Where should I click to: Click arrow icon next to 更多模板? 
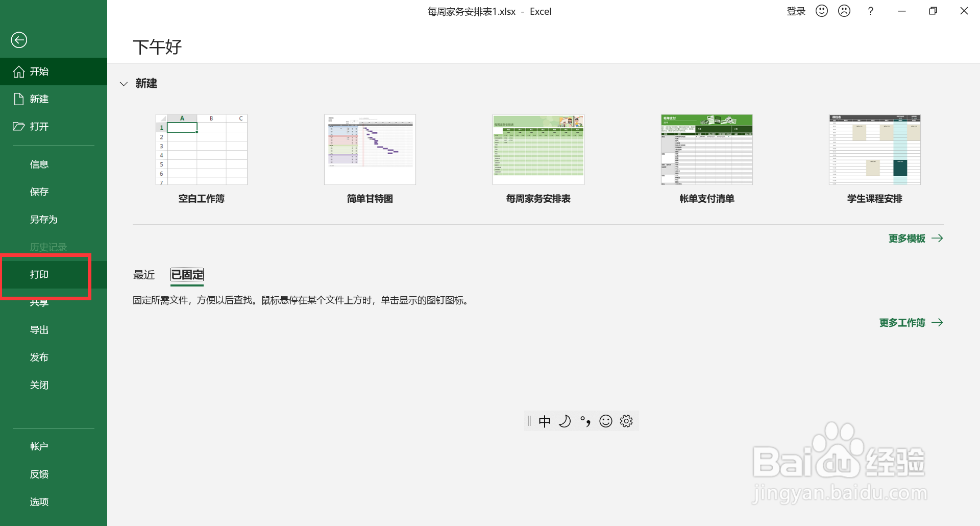pos(937,238)
